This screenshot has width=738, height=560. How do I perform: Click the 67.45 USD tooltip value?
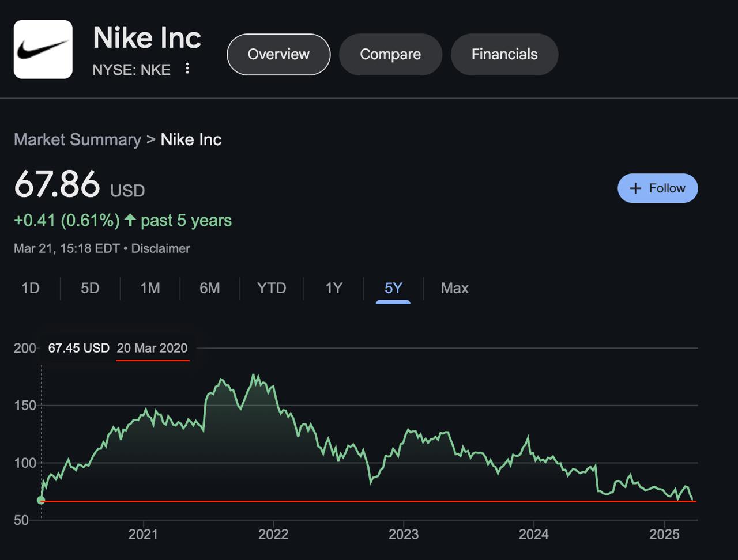tap(78, 348)
